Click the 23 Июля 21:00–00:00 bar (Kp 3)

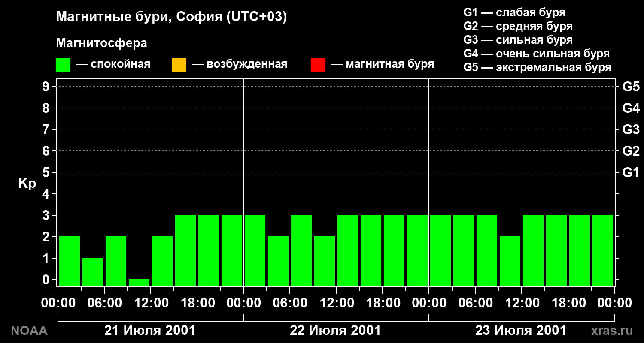(603, 250)
